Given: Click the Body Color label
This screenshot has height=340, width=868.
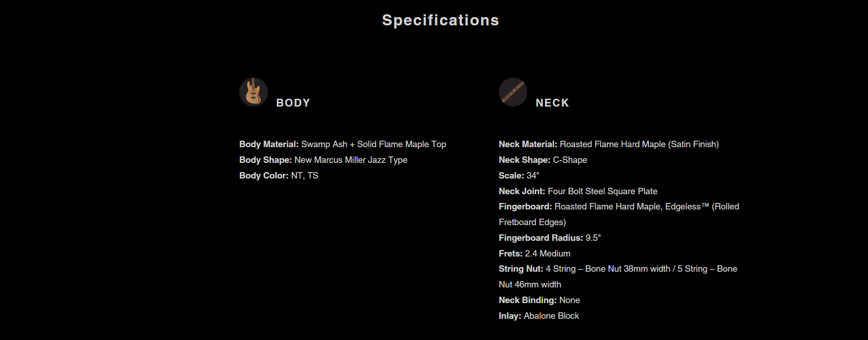Looking at the screenshot, I should (263, 176).
